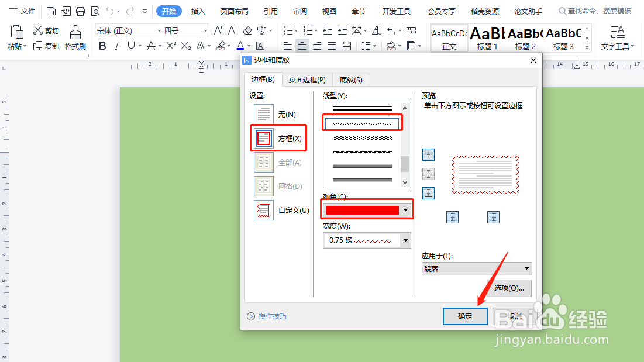This screenshot has width=644, height=362.
Task: Toggle the left border preview button
Action: coord(452,217)
